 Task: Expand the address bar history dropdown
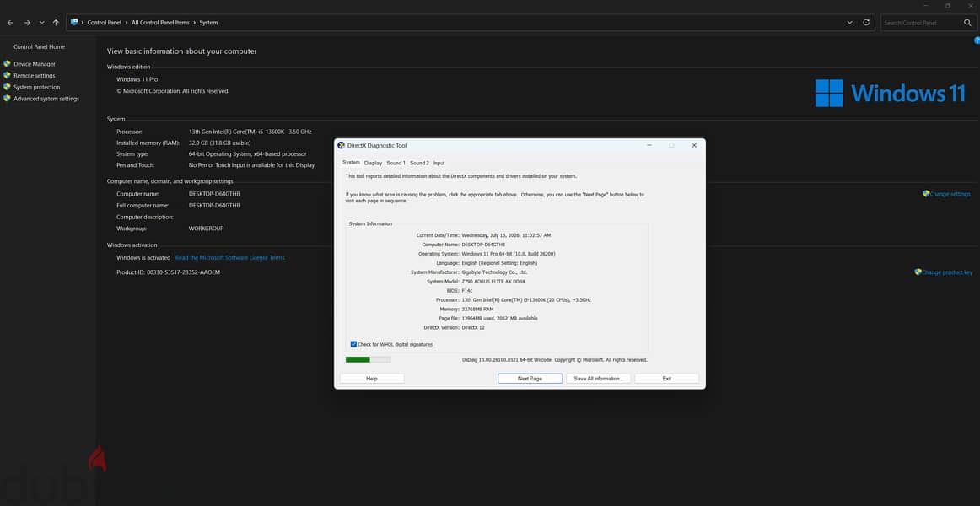click(x=849, y=23)
